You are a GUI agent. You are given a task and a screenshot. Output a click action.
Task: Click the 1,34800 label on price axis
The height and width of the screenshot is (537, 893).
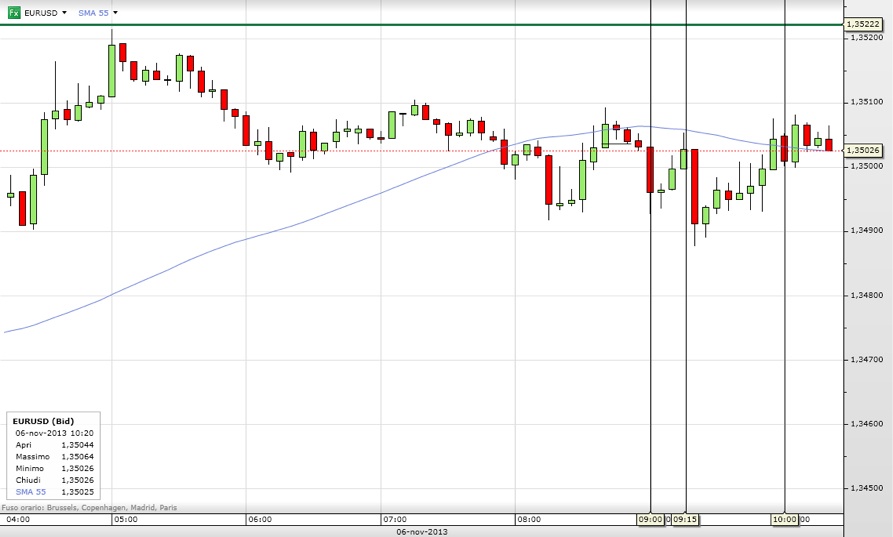[x=865, y=295]
